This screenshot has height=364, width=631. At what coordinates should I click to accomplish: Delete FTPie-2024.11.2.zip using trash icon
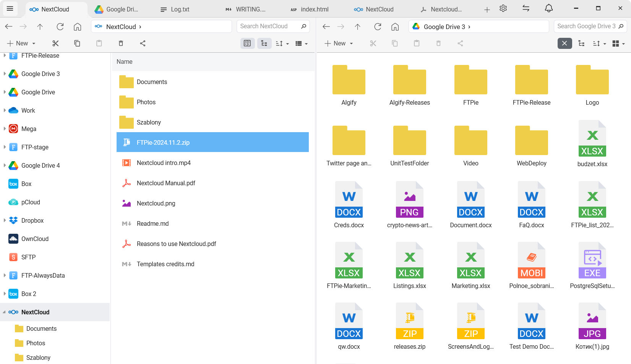click(121, 43)
